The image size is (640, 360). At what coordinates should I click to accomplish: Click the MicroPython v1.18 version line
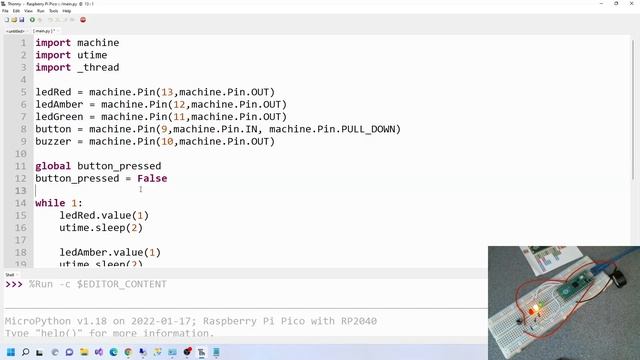pos(191,321)
